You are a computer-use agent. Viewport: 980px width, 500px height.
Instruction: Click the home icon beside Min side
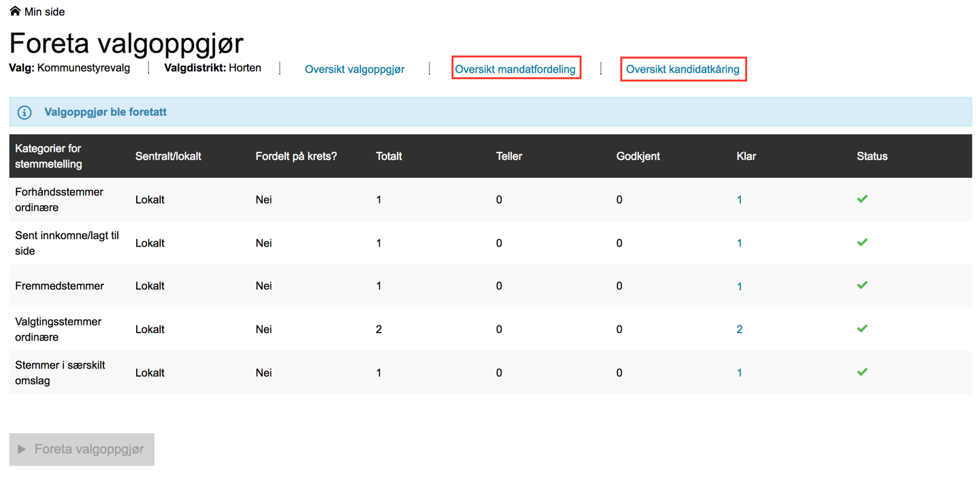[x=15, y=11]
